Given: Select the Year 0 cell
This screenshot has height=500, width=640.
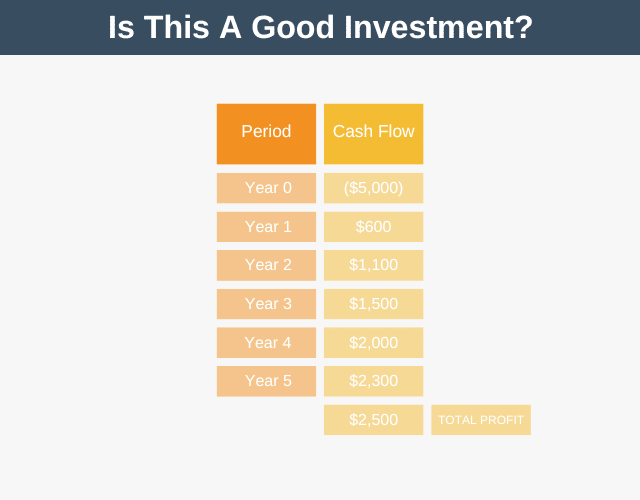Looking at the screenshot, I should pyautogui.click(x=266, y=188).
